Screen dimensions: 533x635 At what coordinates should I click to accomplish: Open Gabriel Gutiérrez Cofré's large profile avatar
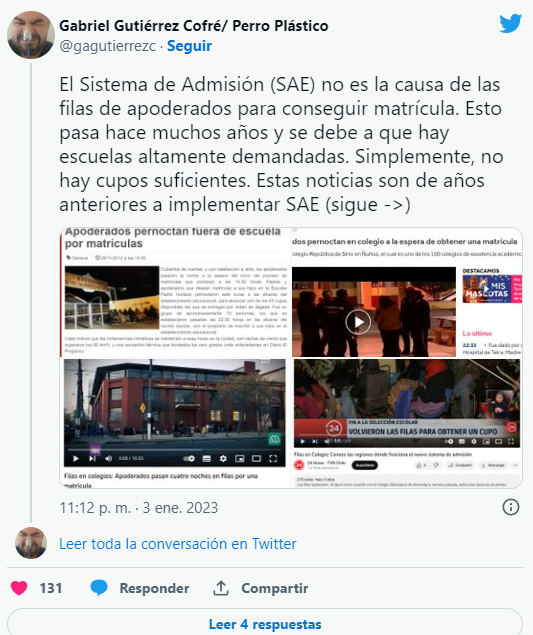31,35
